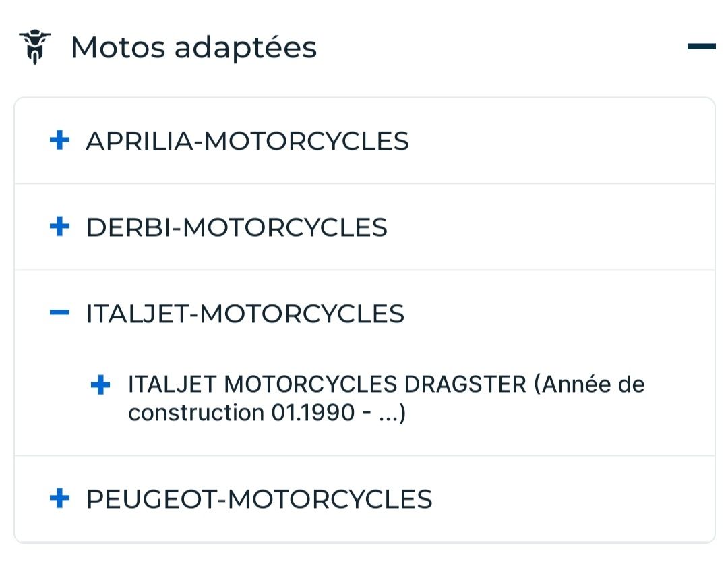Click the plus icon beside DERBI-MOTORCYCLES
Screen dimensions: 728x570
pyautogui.click(x=60, y=227)
